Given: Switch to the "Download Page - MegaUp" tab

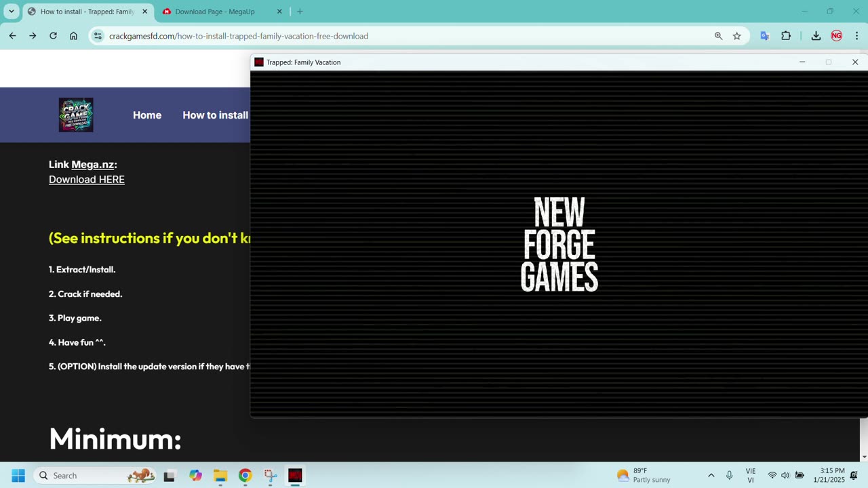Looking at the screenshot, I should (216, 12).
